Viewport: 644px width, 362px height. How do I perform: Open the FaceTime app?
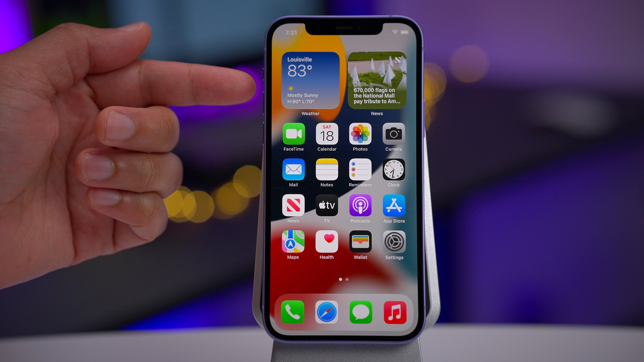[294, 134]
